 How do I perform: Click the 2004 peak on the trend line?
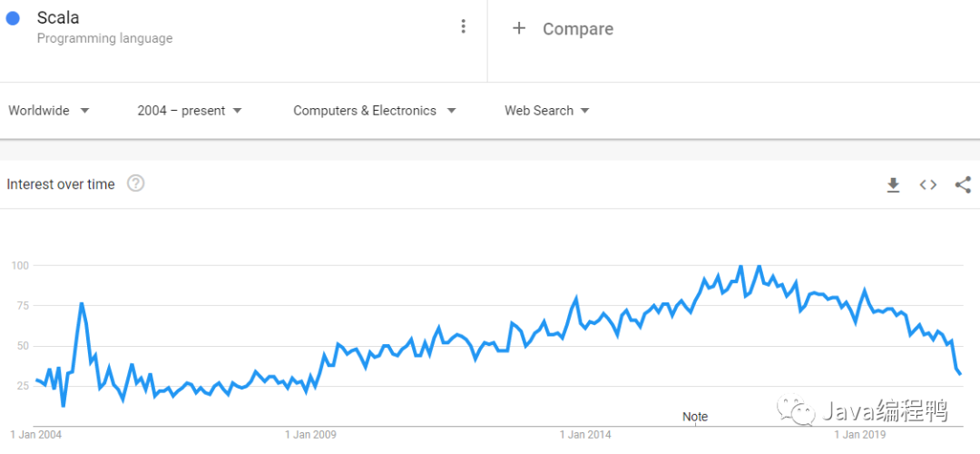pos(82,303)
